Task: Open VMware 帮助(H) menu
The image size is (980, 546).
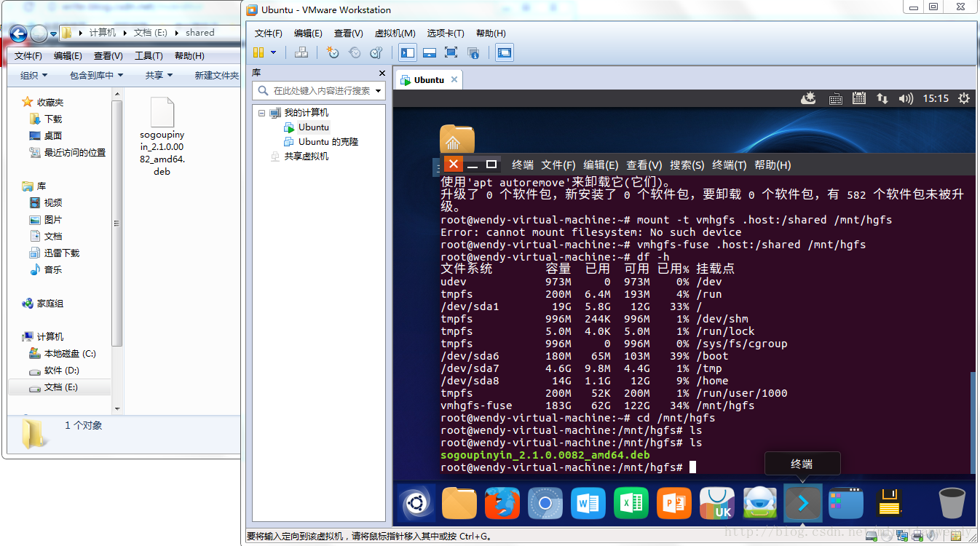Action: (491, 33)
